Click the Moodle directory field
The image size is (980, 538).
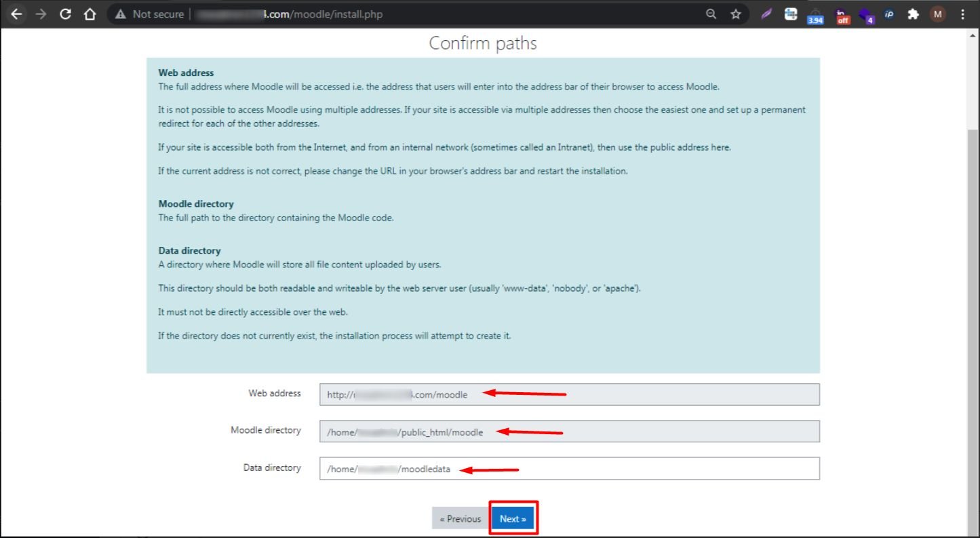569,431
